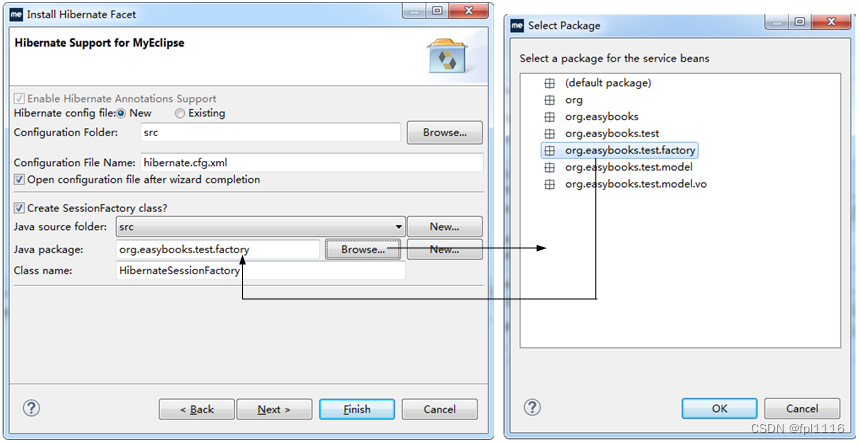Toggle Enable Hibernate Annotations Support checkbox

(19, 99)
